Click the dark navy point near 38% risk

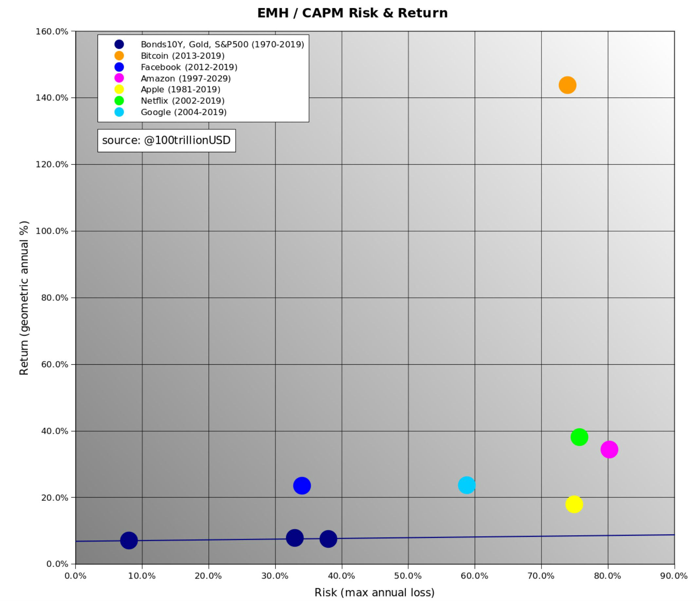328,538
